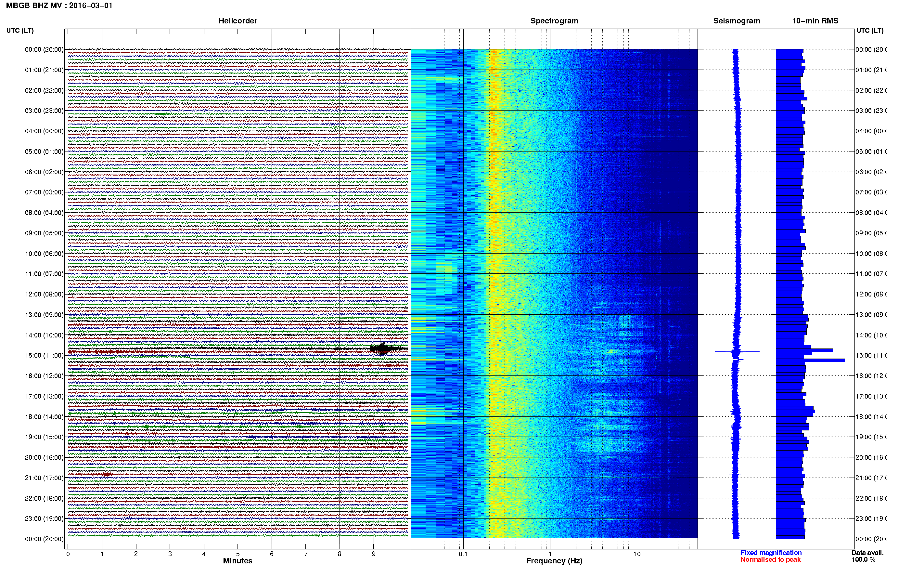
Task: Click the Minutes x-axis label
Action: (x=237, y=561)
